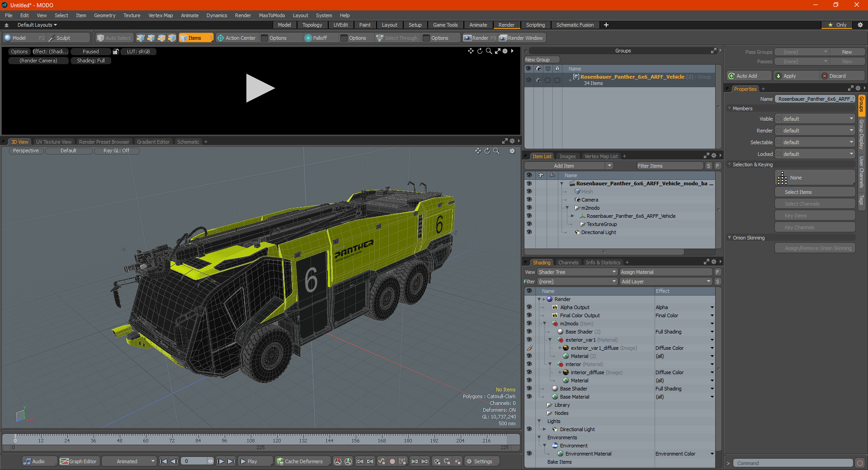Open 3D viewport gear settings
The image size is (868, 470).
click(512, 151)
